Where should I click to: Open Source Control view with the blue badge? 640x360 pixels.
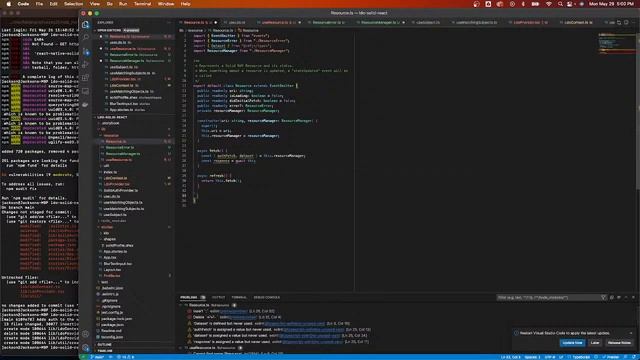(x=86, y=51)
